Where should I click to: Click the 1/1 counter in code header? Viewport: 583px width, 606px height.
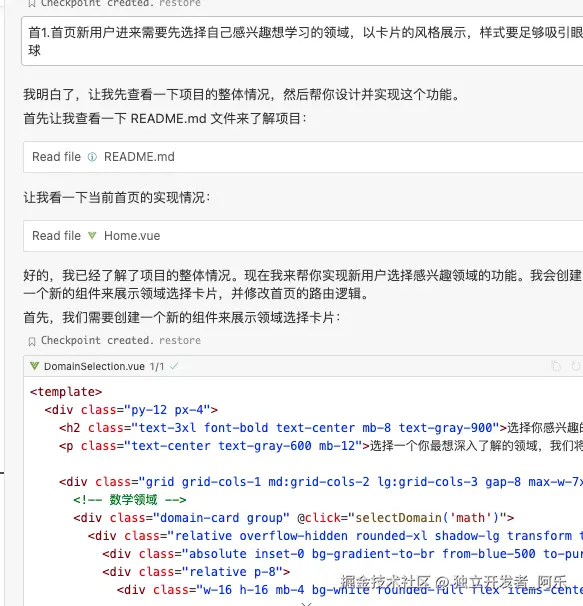coord(157,366)
